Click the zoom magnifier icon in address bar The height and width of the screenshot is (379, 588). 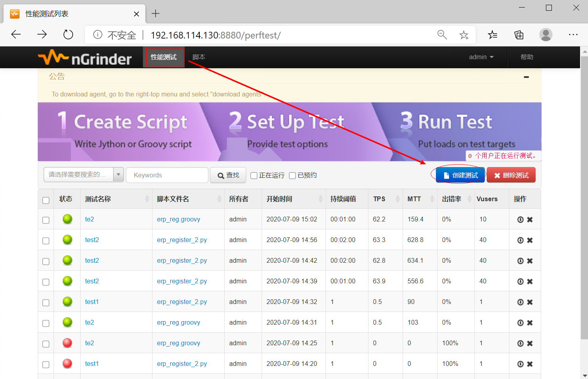(x=442, y=35)
